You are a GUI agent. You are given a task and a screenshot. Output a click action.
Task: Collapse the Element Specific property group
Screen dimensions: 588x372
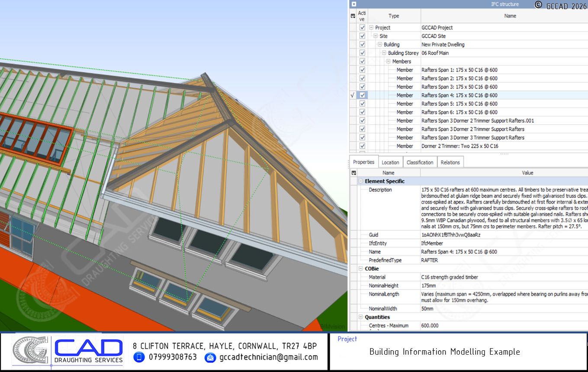pyautogui.click(x=361, y=181)
